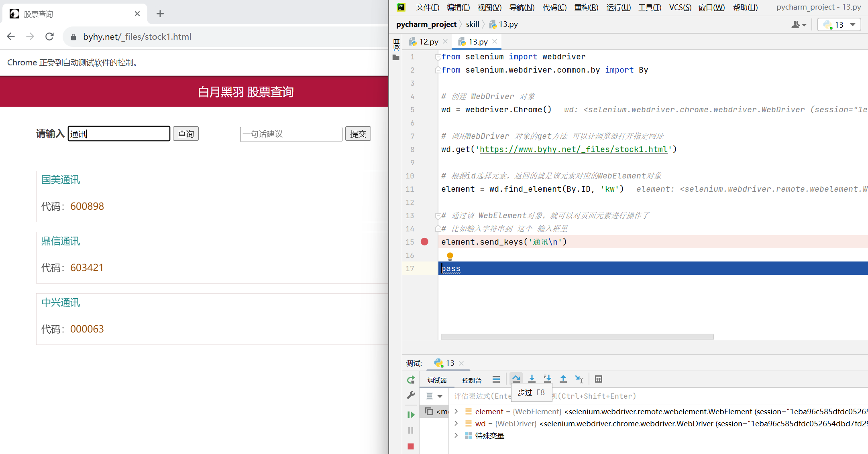Collapse the comment fold marker on line 13

click(x=438, y=216)
